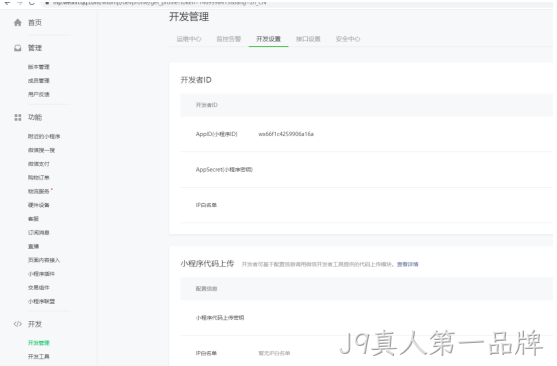The height and width of the screenshot is (366, 557).
Task: Open 订阅消息 menu item
Action: pos(39,233)
